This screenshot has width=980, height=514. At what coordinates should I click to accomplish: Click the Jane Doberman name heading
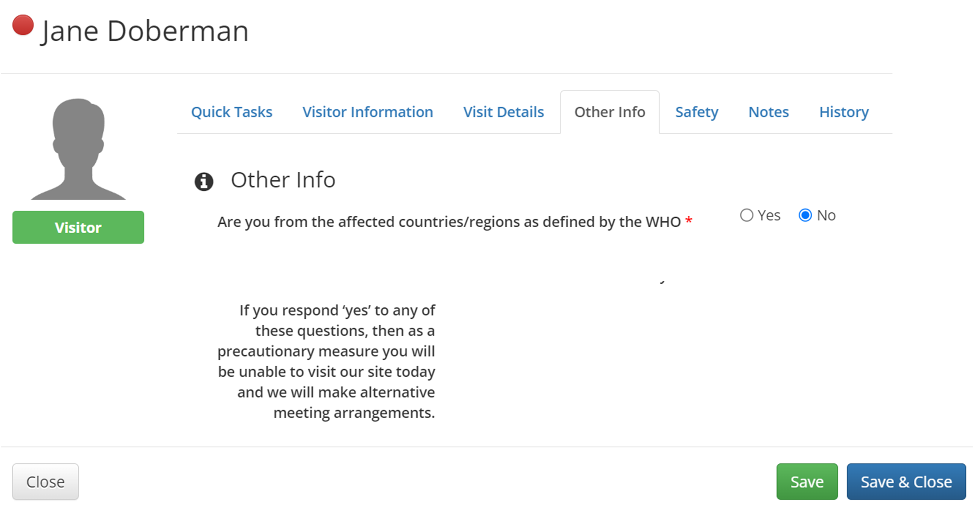[145, 31]
